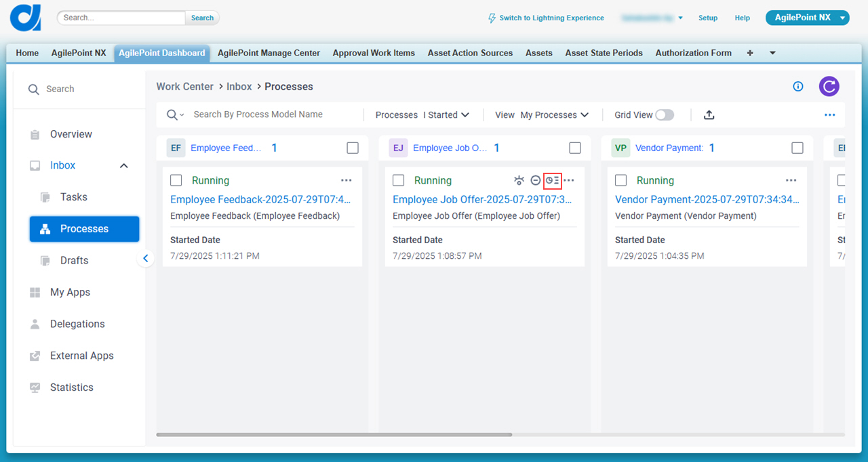Click the cancel circle icon on Job Offer card
This screenshot has height=462, width=868.
(x=536, y=180)
